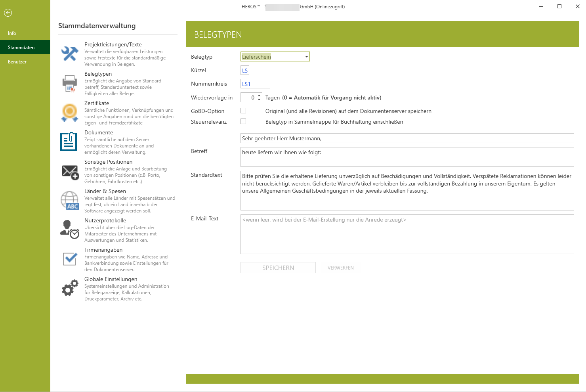The image size is (586, 392).
Task: Click the VERWERFEN link
Action: coord(340,268)
